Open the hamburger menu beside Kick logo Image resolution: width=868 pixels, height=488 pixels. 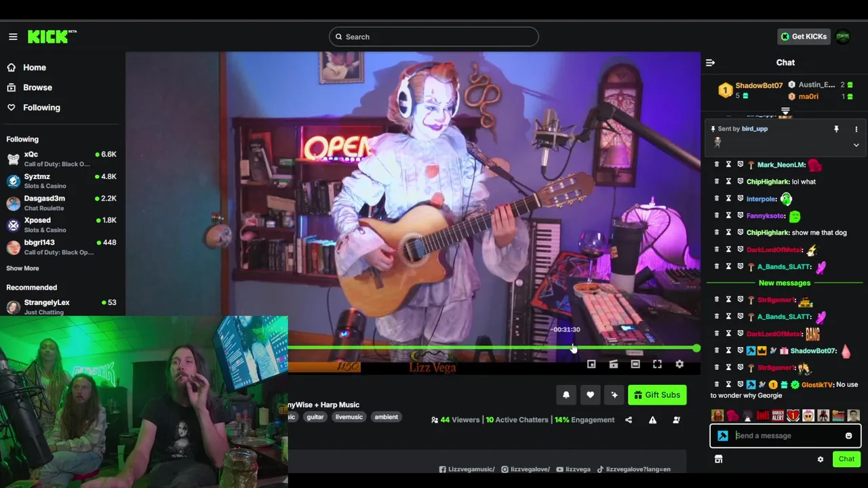click(x=13, y=37)
